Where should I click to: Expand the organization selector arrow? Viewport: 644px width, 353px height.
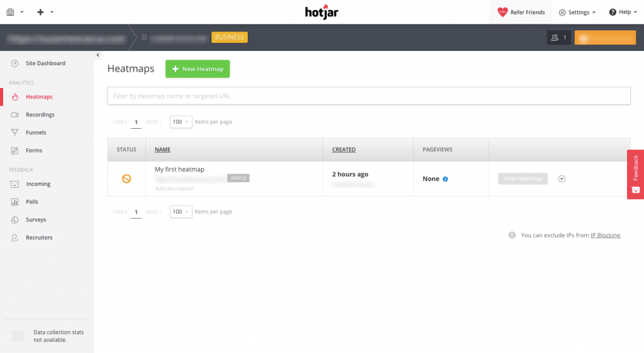tap(22, 13)
